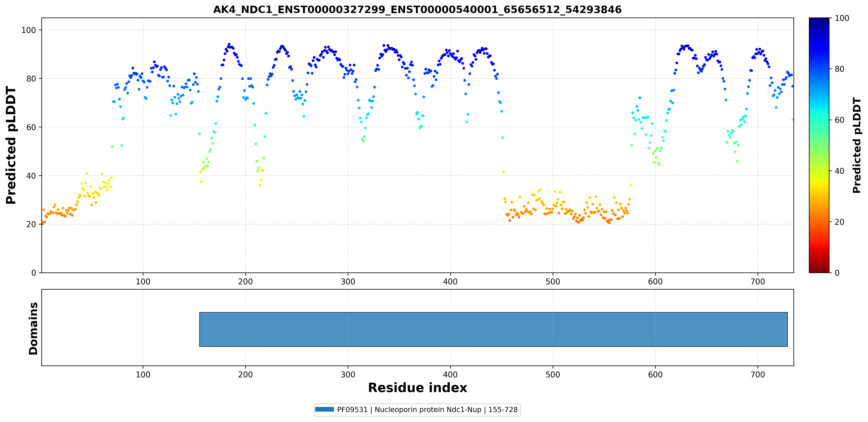Click the pLDDT colorbar gradient
This screenshot has width=868, height=422.
[x=819, y=145]
